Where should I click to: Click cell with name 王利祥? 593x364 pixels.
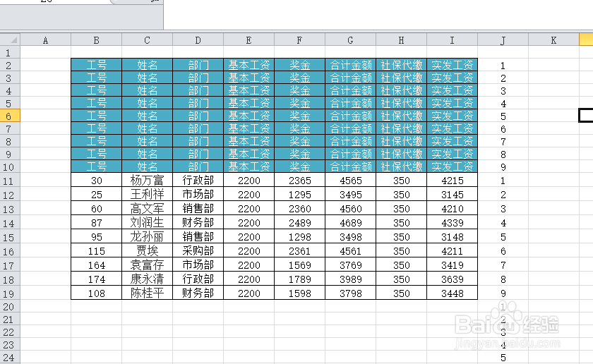147,194
